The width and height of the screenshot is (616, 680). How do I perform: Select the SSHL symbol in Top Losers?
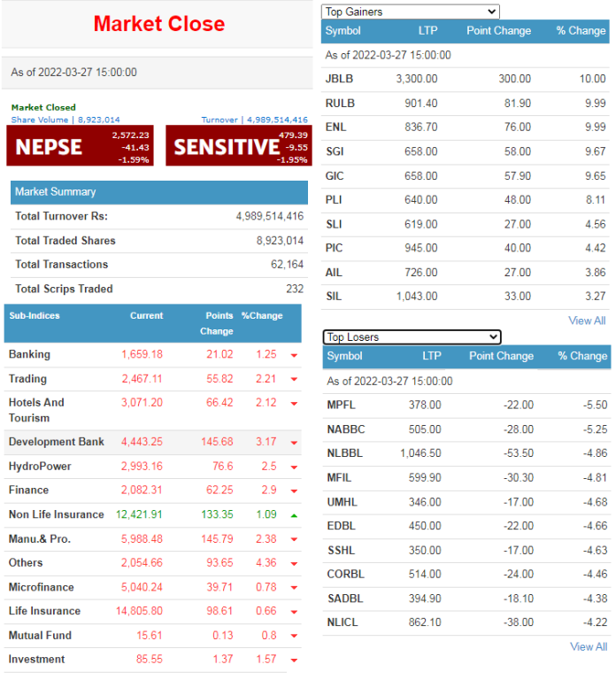[x=341, y=551]
